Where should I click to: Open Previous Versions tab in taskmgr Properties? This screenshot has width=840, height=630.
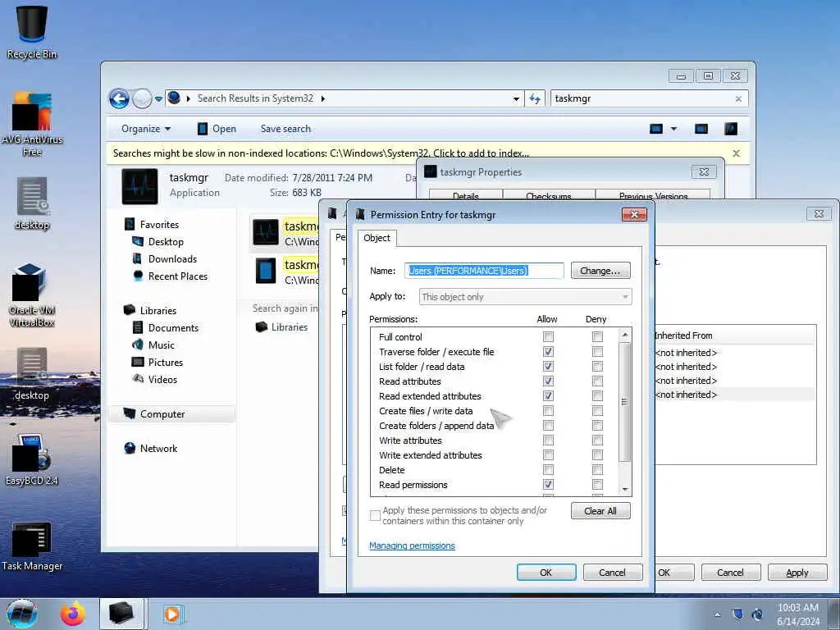[x=653, y=195]
